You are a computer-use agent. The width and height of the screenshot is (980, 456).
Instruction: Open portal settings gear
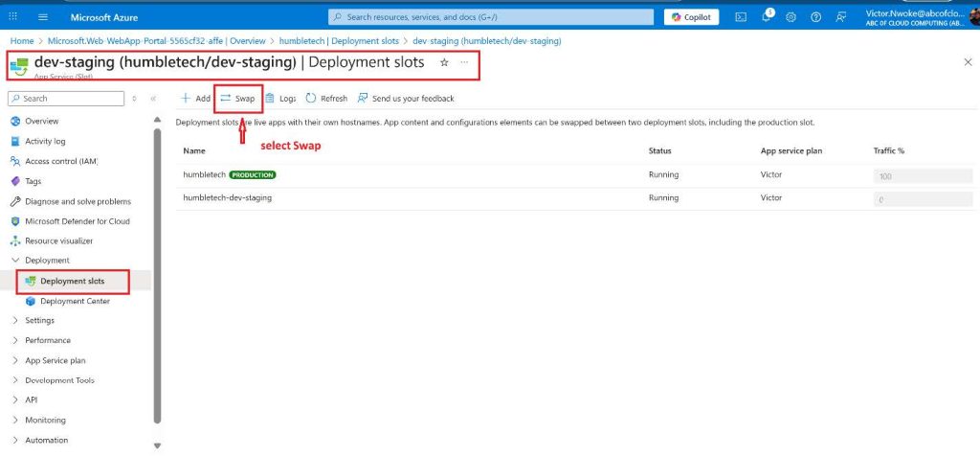coord(791,17)
